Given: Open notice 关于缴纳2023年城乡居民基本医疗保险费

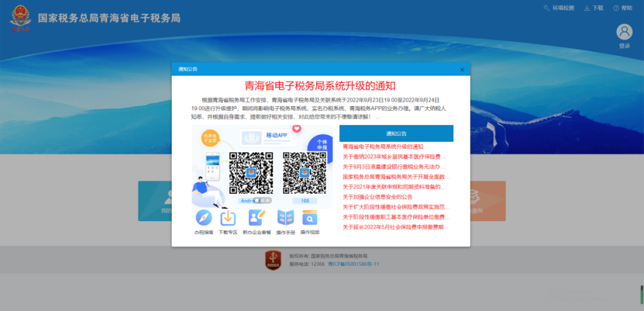Looking at the screenshot, I should coord(394,157).
